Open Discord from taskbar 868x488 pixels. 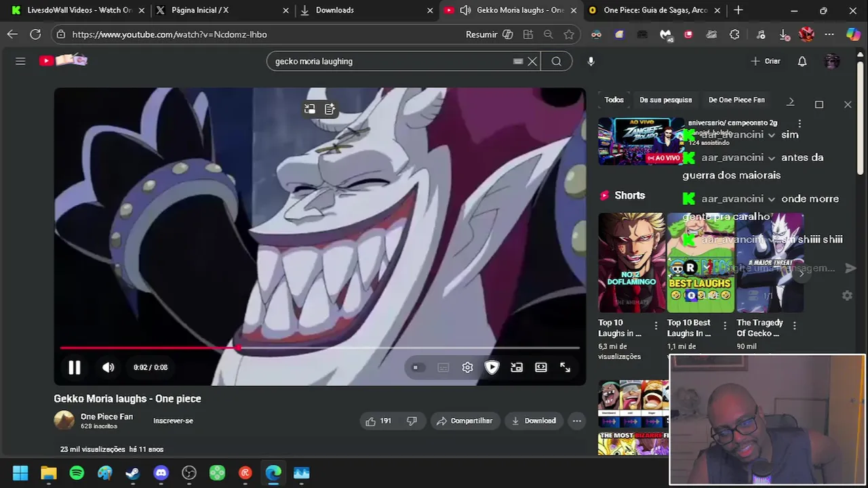click(161, 473)
